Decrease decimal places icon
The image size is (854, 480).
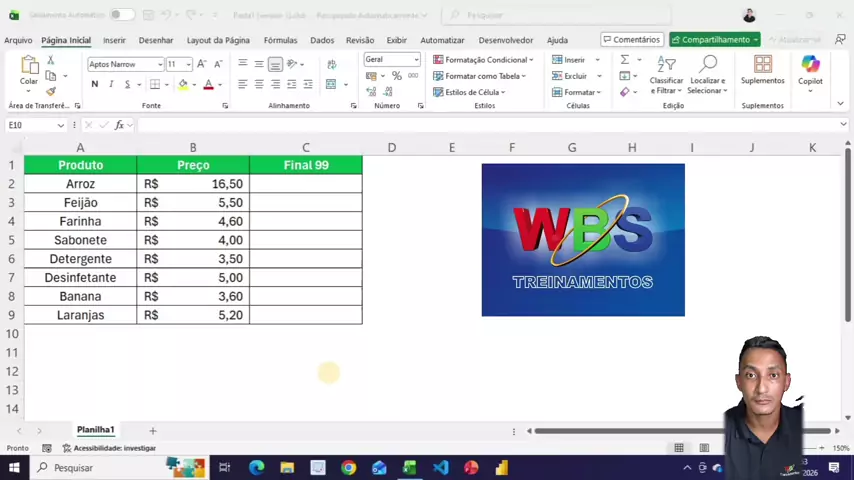[388, 92]
